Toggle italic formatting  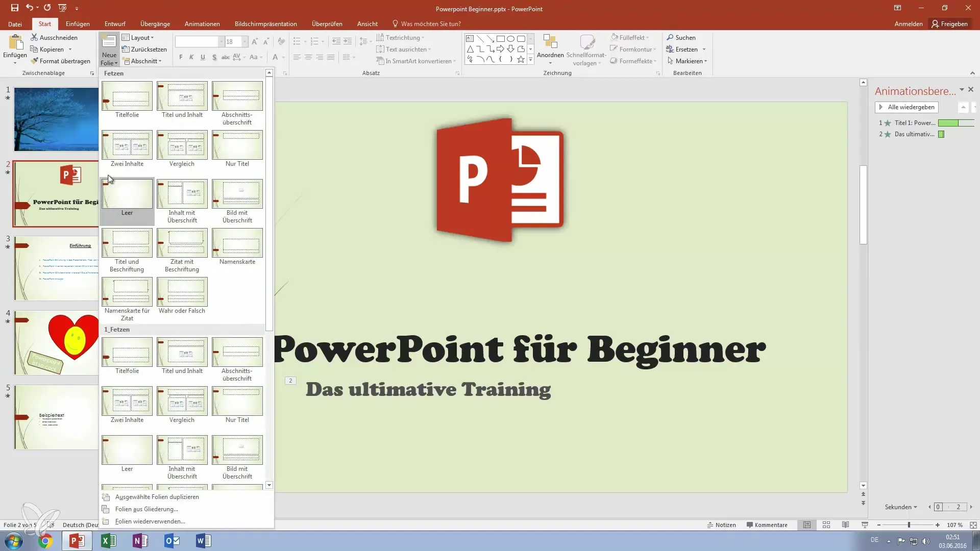click(191, 57)
